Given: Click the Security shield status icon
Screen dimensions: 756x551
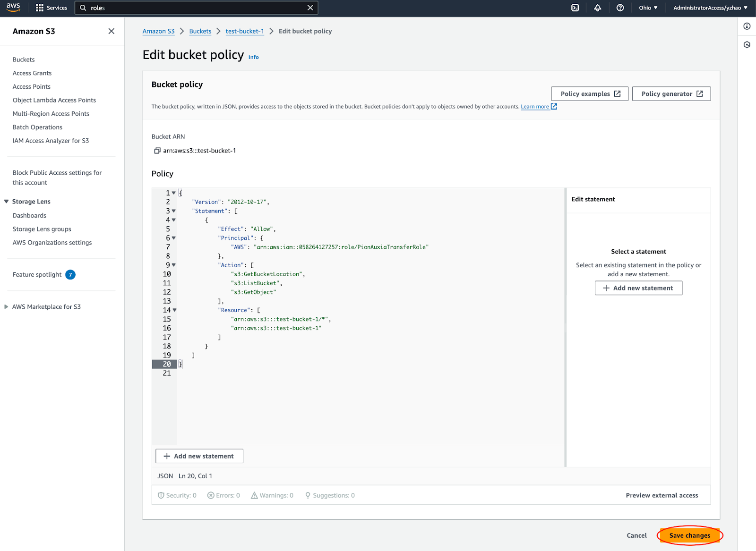Looking at the screenshot, I should (x=161, y=495).
